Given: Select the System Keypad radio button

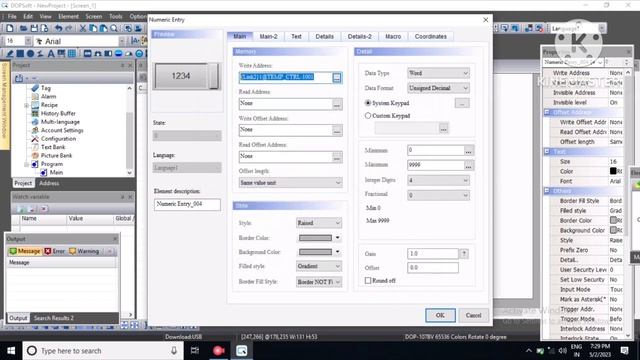Looking at the screenshot, I should [368, 103].
